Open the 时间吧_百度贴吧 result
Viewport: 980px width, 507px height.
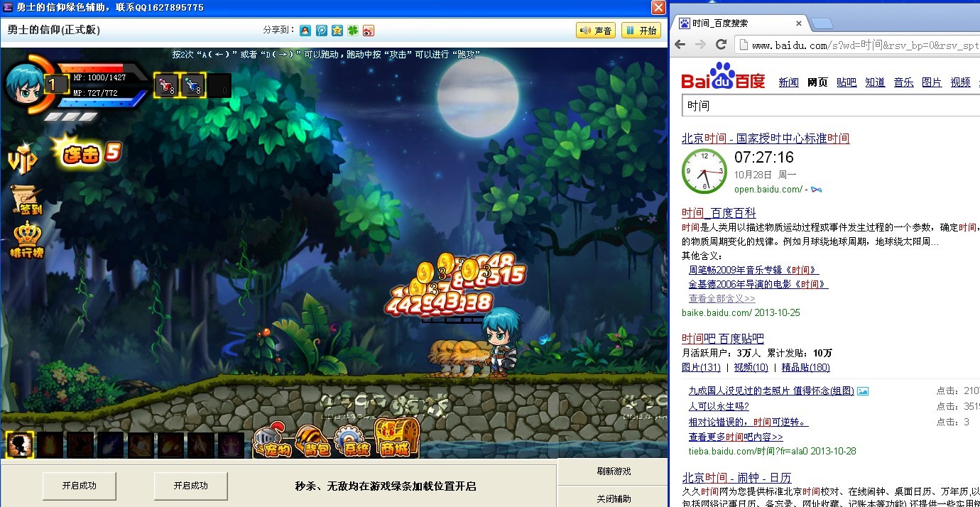723,339
